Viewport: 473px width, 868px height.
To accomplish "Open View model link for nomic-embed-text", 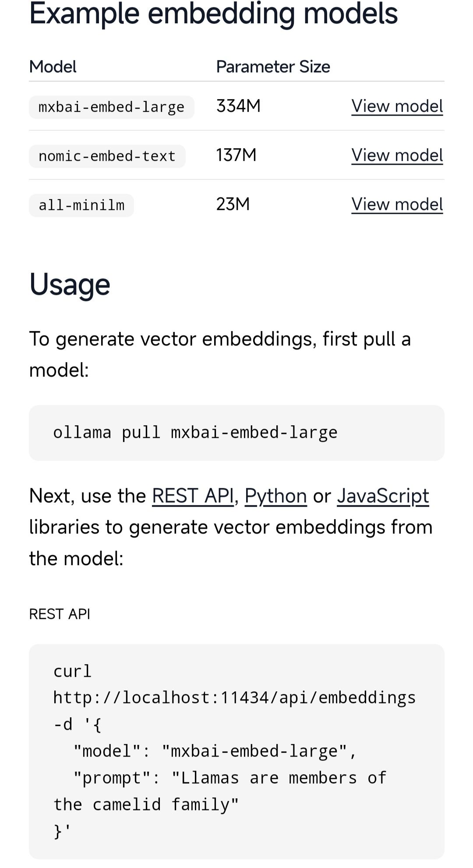I will click(397, 156).
